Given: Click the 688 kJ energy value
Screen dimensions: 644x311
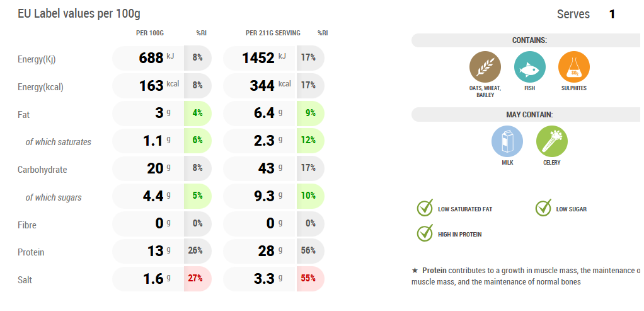Looking at the screenshot, I should click(151, 58).
